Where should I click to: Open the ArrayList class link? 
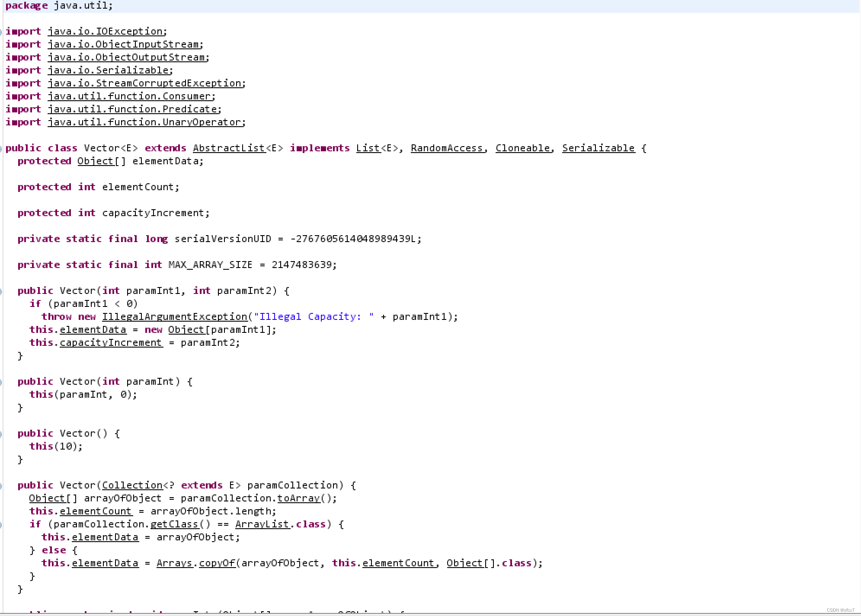pos(262,524)
